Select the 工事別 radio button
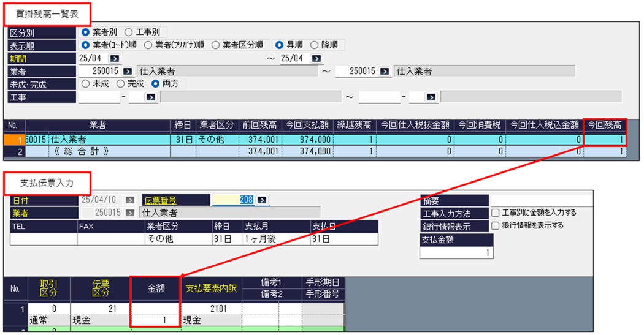Image resolution: width=644 pixels, height=335 pixels. (x=129, y=32)
